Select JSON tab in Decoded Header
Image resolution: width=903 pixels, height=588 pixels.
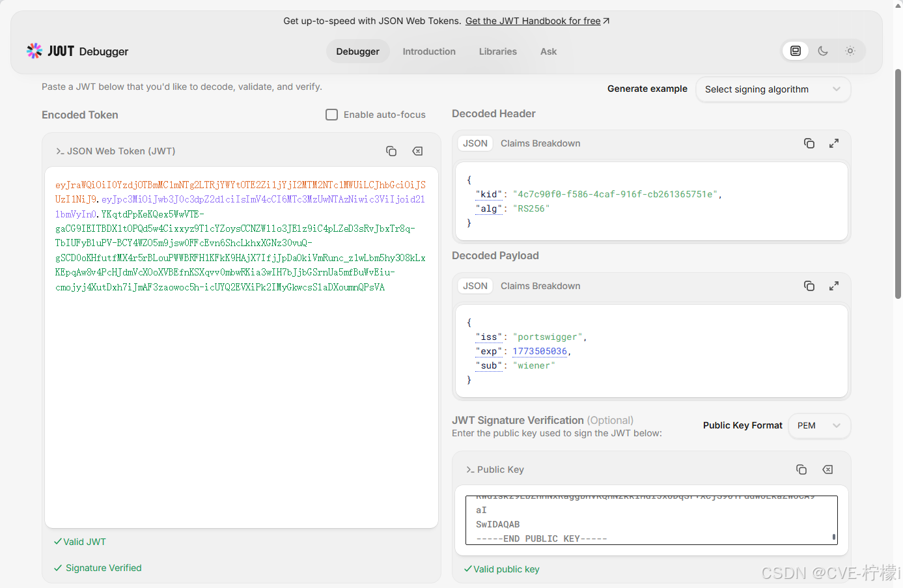coord(475,143)
